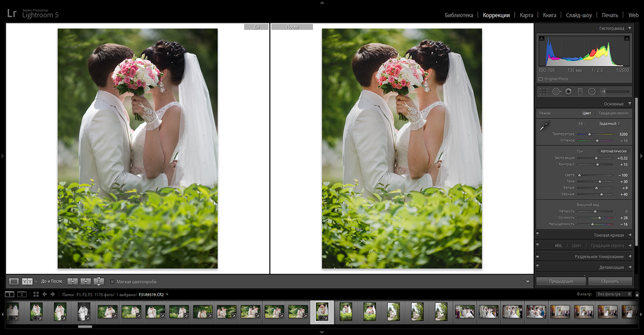Expand the Тоновая кривая panel
Viewport: 644px width, 335px height.
pos(630,235)
